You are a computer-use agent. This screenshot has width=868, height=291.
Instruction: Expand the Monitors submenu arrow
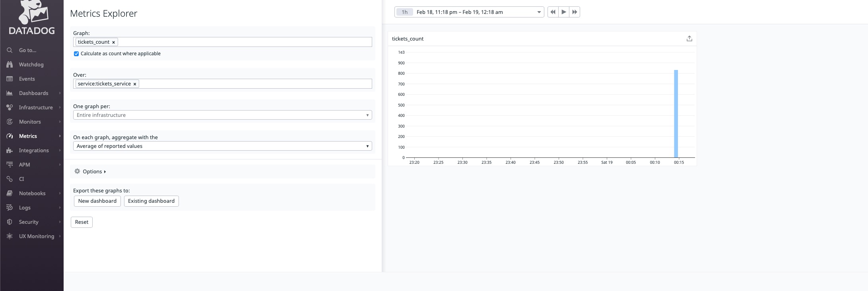(x=60, y=122)
